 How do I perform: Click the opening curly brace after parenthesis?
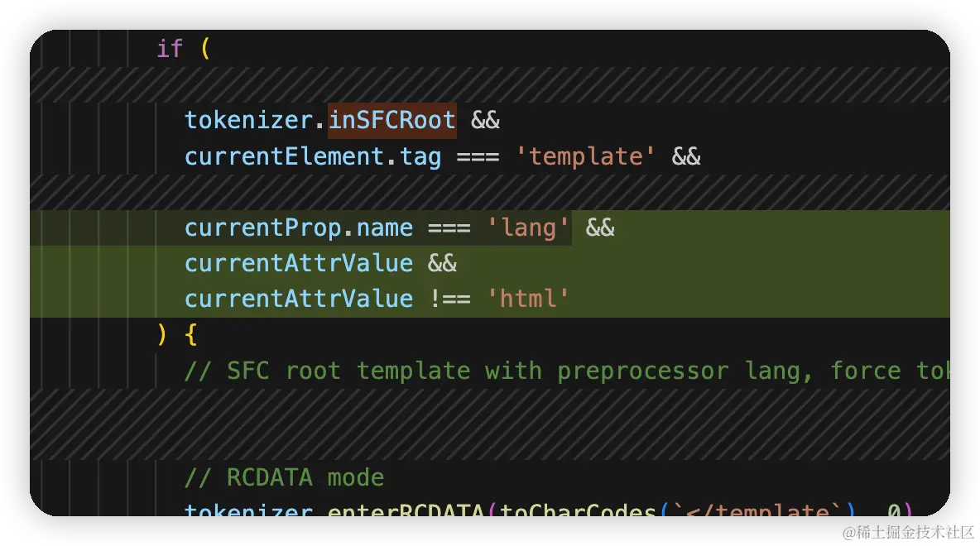pyautogui.click(x=190, y=335)
